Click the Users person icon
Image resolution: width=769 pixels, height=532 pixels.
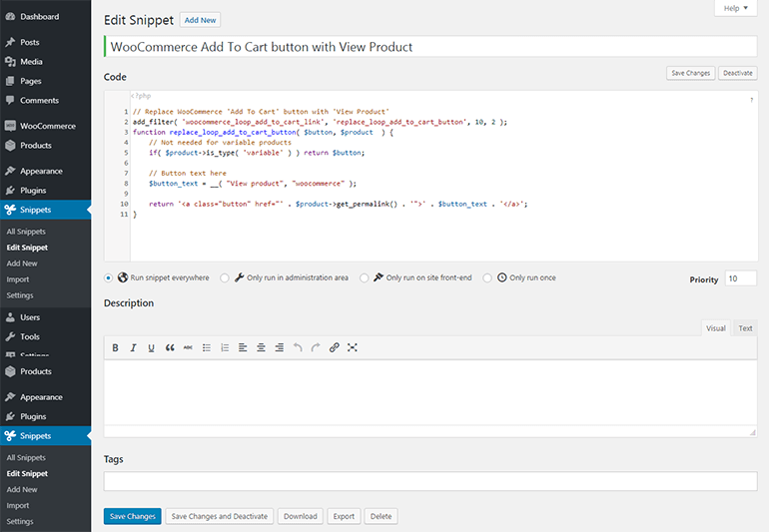(x=10, y=317)
